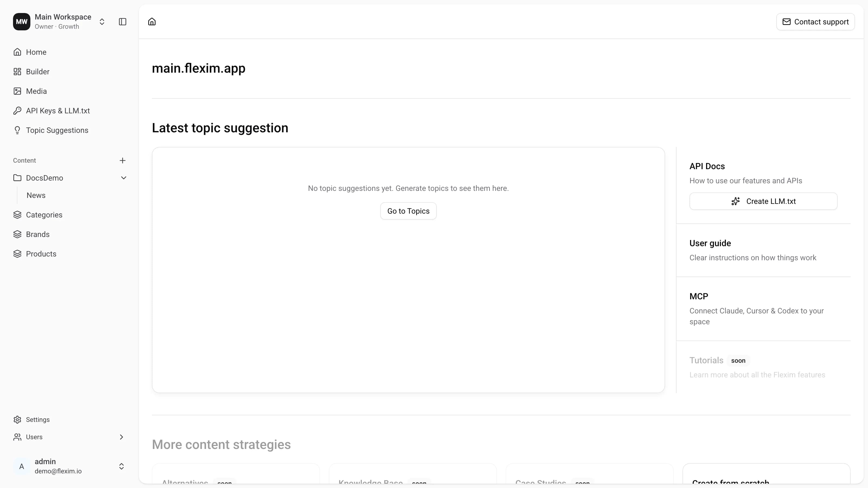Click Contact support button
This screenshot has height=488, width=868.
coord(815,22)
